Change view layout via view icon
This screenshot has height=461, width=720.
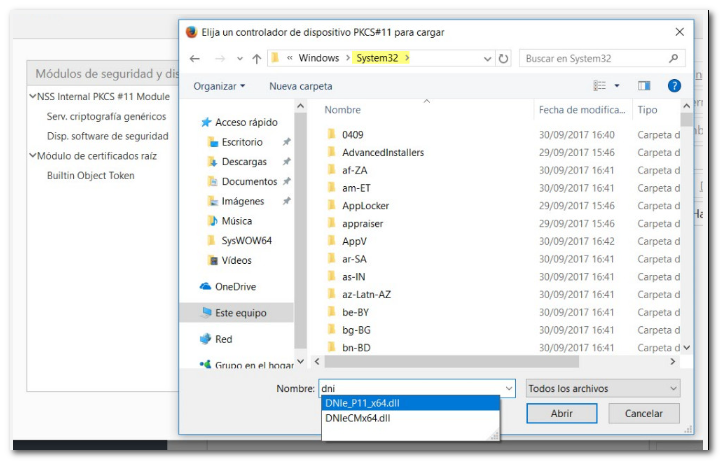(600, 86)
